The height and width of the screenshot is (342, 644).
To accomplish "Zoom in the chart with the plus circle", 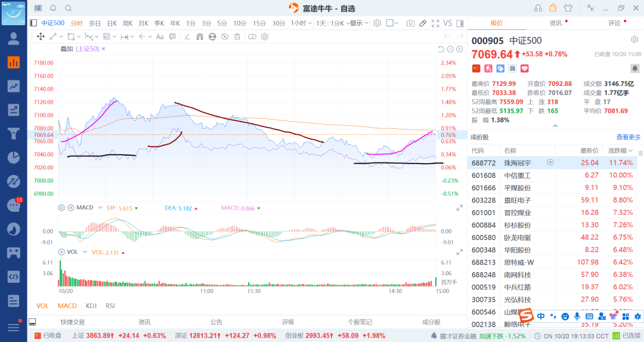I will click(x=460, y=50).
